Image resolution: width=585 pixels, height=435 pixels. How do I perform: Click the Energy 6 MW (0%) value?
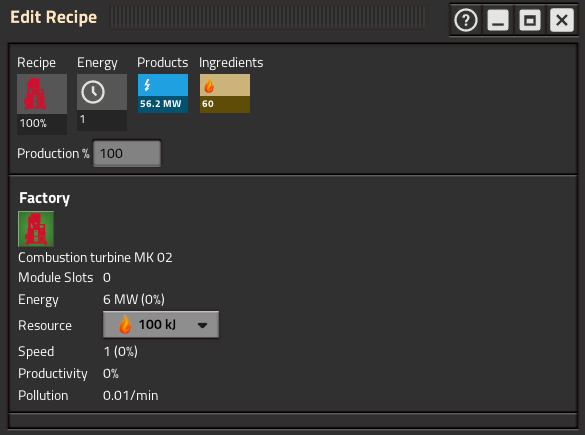pos(134,299)
